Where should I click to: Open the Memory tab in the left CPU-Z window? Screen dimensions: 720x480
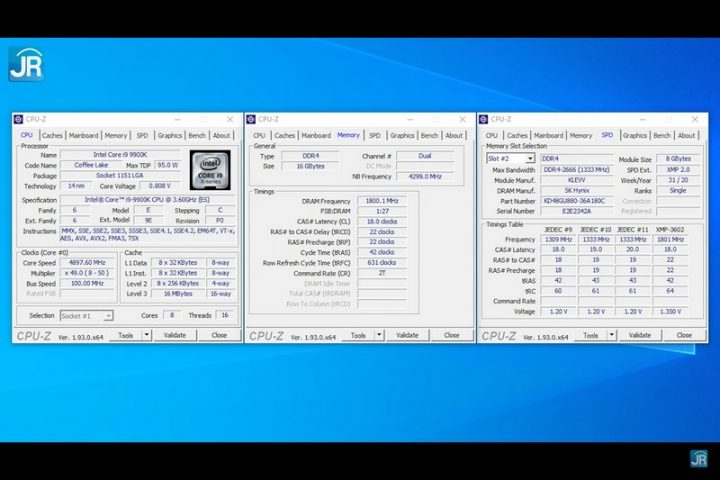[116, 136]
